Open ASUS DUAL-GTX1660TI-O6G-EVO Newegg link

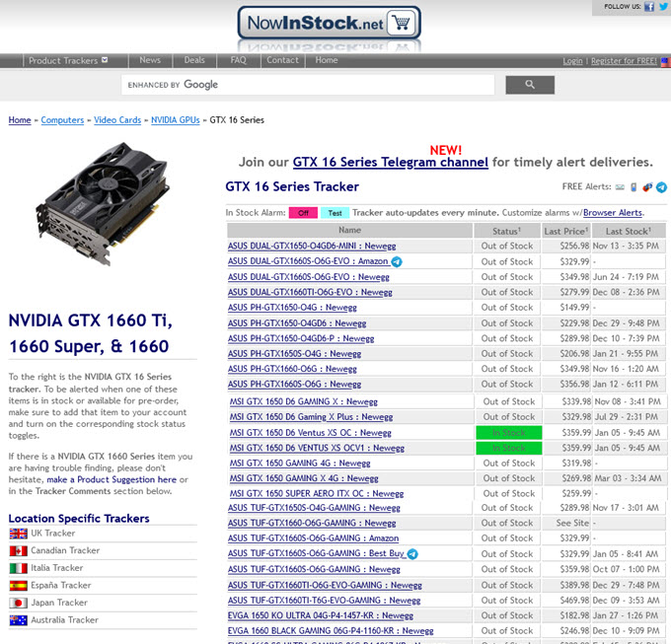310,293
